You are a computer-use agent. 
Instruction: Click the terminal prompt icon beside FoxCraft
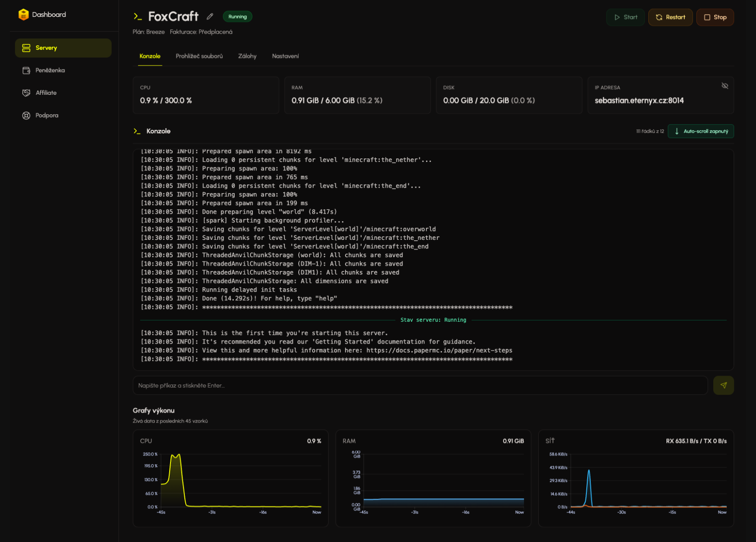tap(138, 16)
